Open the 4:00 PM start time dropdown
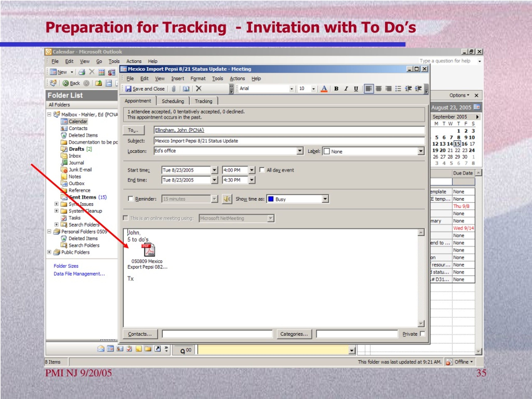This screenshot has height=399, width=532. [252, 170]
